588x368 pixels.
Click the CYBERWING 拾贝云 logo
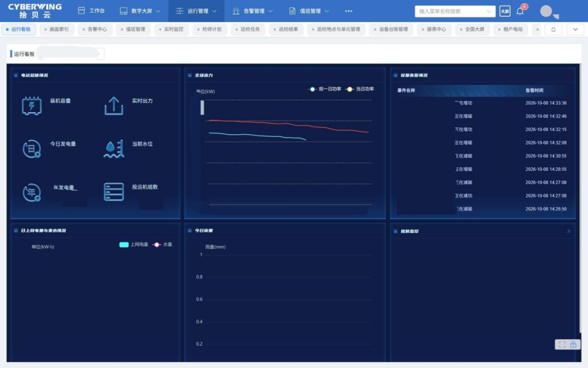35,11
